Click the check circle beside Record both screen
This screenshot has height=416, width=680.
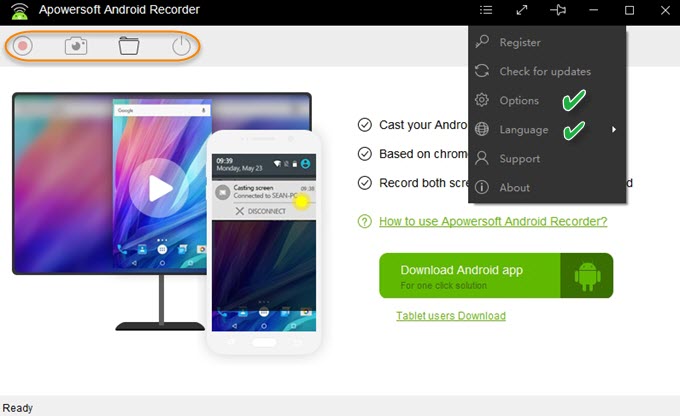point(365,183)
